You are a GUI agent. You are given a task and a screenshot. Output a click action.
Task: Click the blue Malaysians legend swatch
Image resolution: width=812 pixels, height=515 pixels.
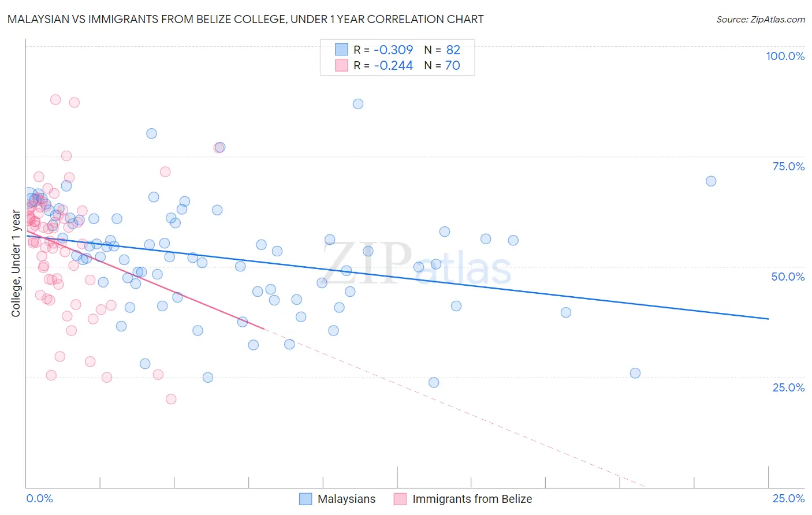(306, 499)
